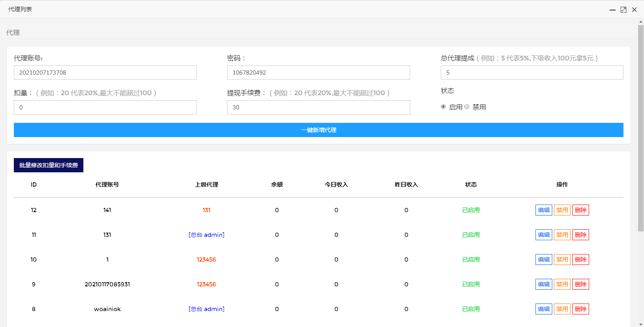Click the 一键新增代理 button
This screenshot has width=644, height=327.
click(319, 130)
